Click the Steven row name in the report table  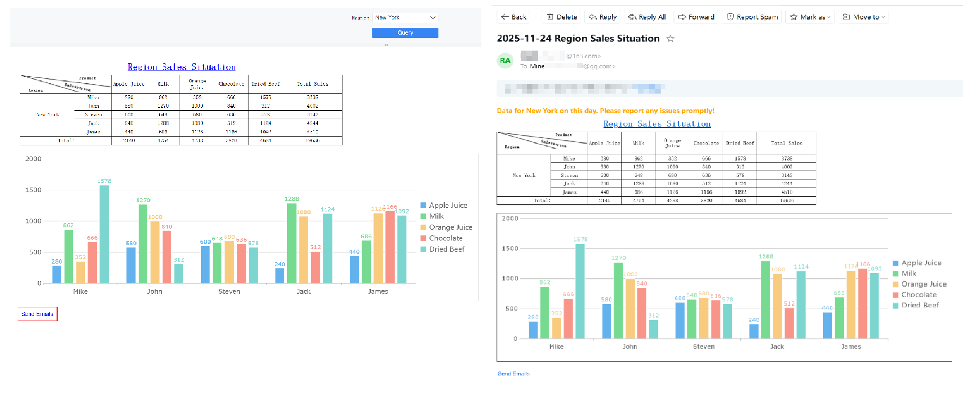(x=93, y=115)
